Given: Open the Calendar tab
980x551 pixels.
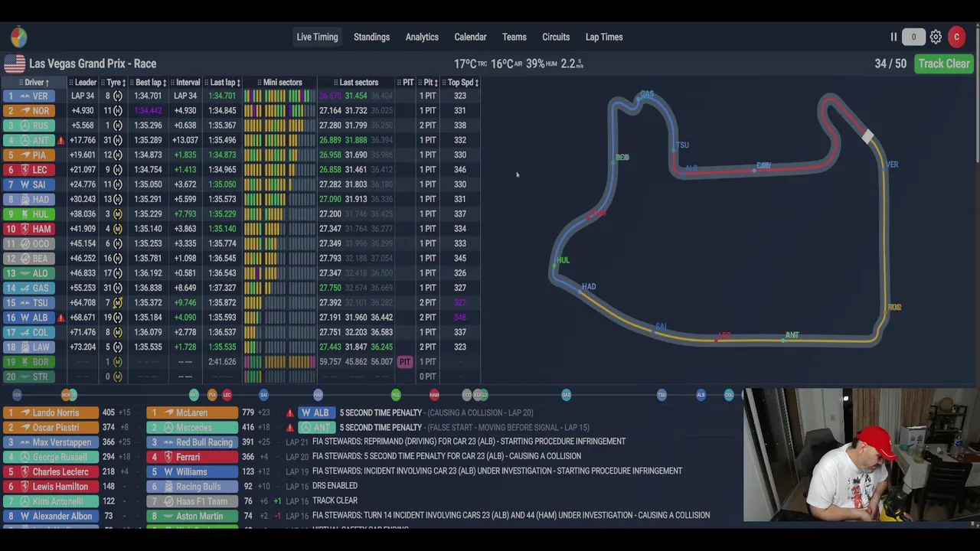Looking at the screenshot, I should click(470, 37).
